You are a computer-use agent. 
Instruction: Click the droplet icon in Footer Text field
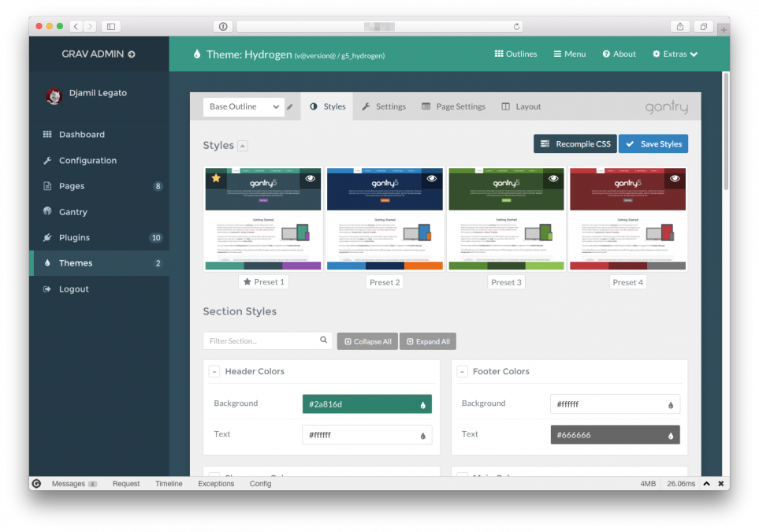tap(671, 436)
